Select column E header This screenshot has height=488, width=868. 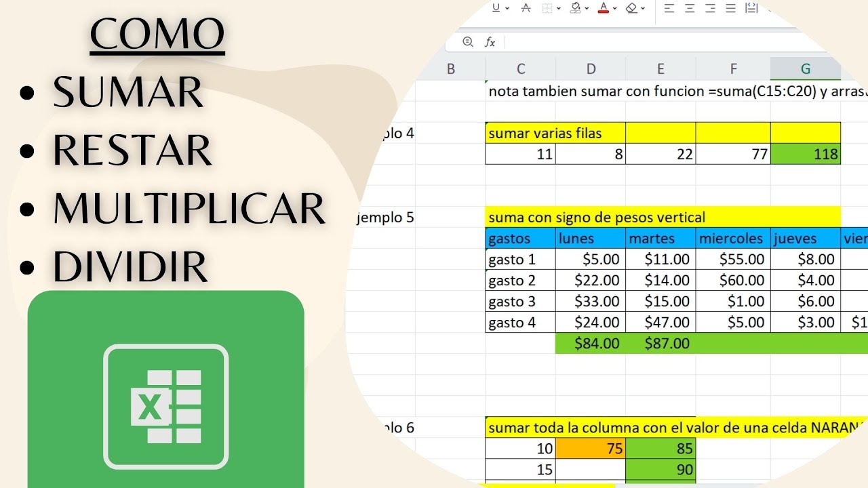click(x=660, y=68)
